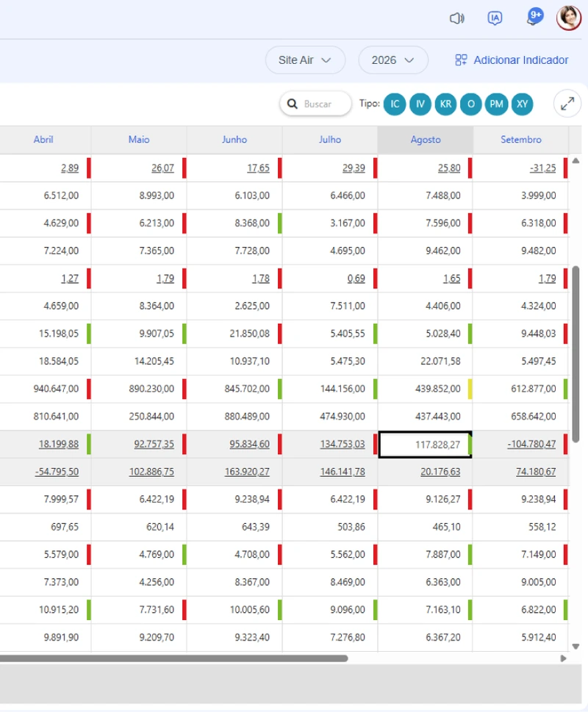The height and width of the screenshot is (712, 588).
Task: Click the scroll up arrow
Action: click(576, 161)
